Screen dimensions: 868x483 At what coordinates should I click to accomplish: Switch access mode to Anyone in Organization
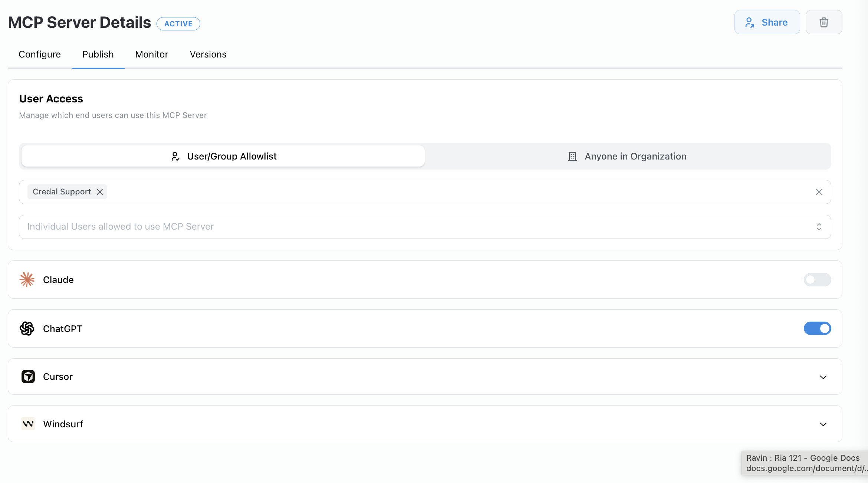tap(635, 156)
